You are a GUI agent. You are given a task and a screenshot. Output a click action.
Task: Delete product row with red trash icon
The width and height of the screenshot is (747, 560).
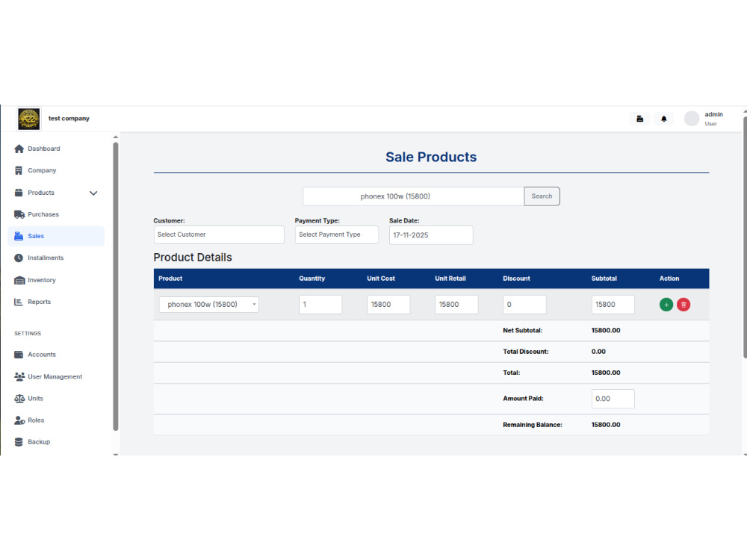[x=684, y=305]
